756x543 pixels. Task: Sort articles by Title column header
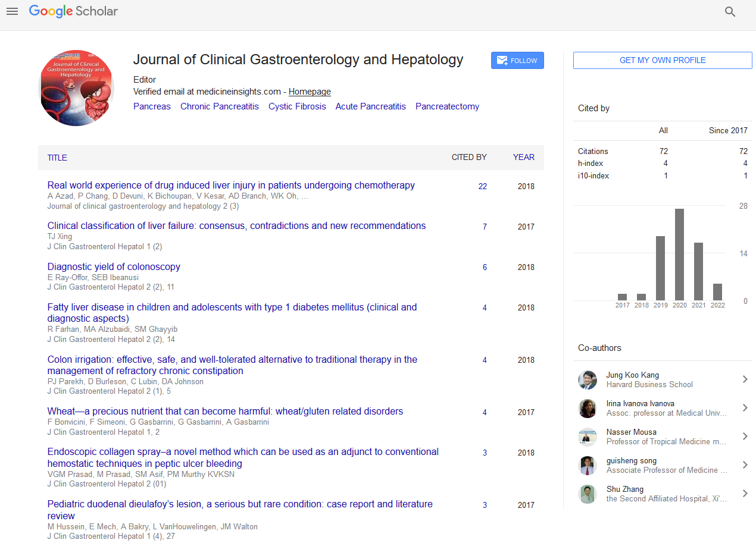click(57, 158)
